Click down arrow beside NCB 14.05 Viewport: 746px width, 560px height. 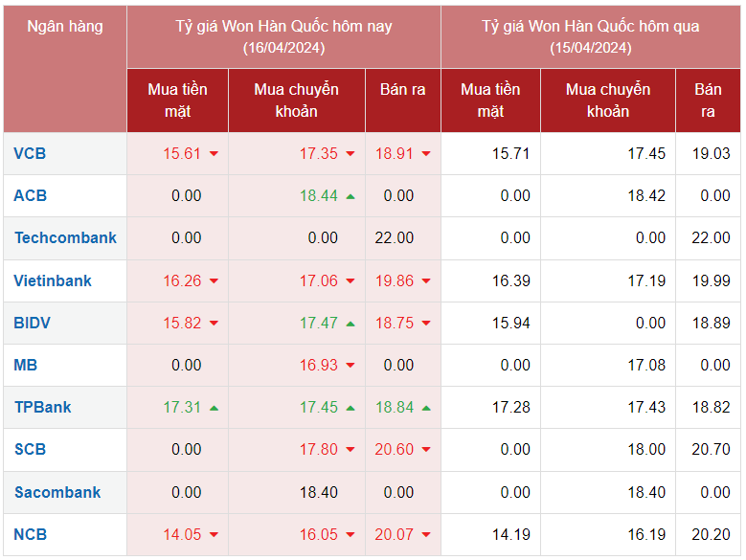point(215,534)
